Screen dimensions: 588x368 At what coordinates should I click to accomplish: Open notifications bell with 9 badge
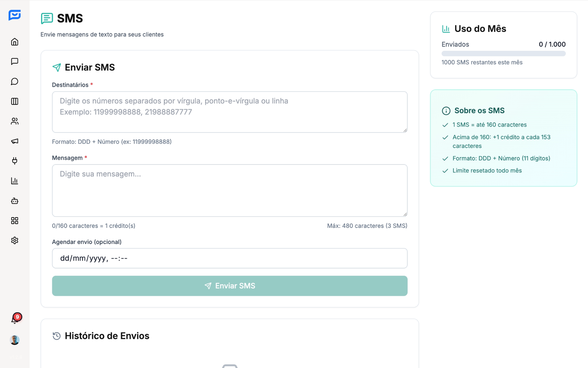[x=15, y=319]
